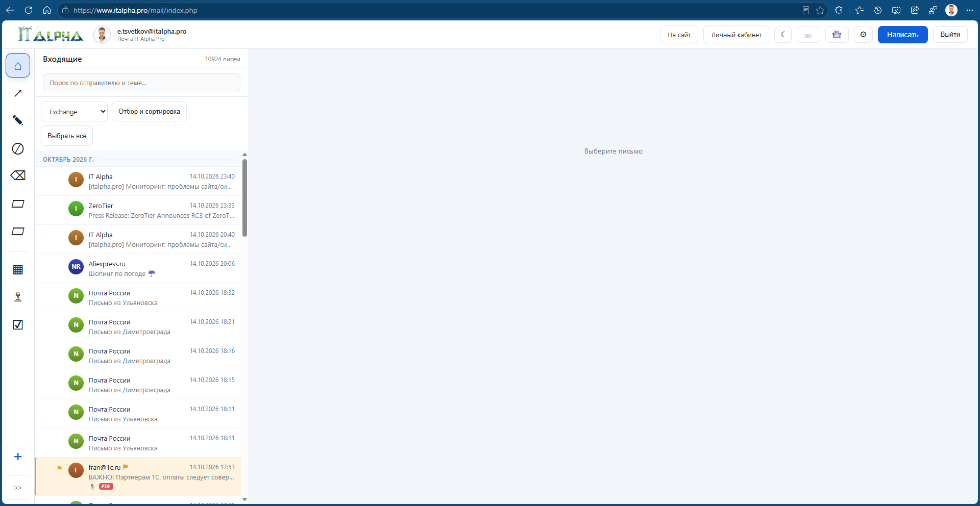Open Почта России email from 18:32

pyautogui.click(x=138, y=297)
